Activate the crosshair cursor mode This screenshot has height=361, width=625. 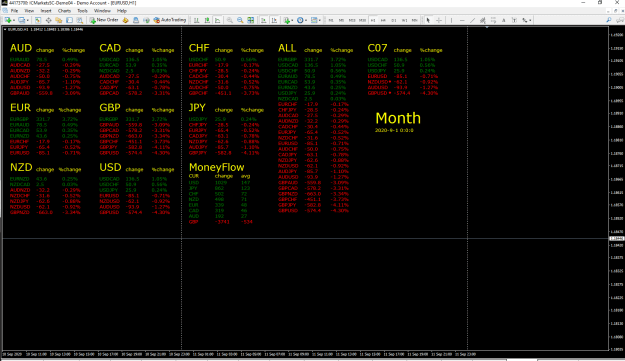439,20
